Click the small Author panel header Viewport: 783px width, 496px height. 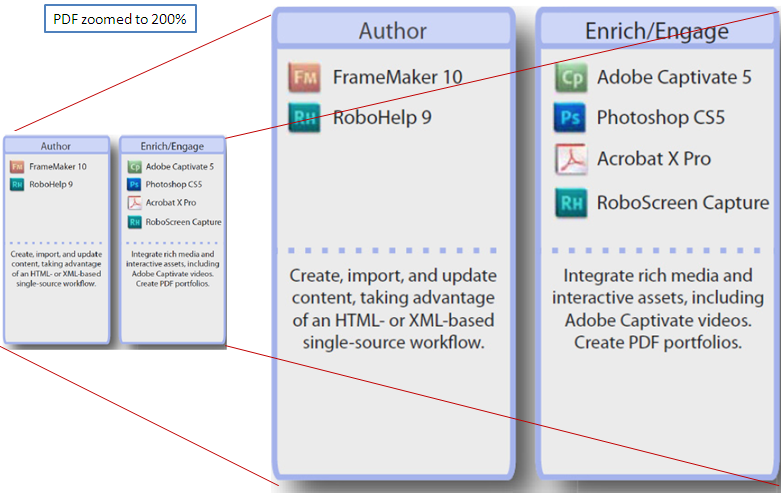56,146
